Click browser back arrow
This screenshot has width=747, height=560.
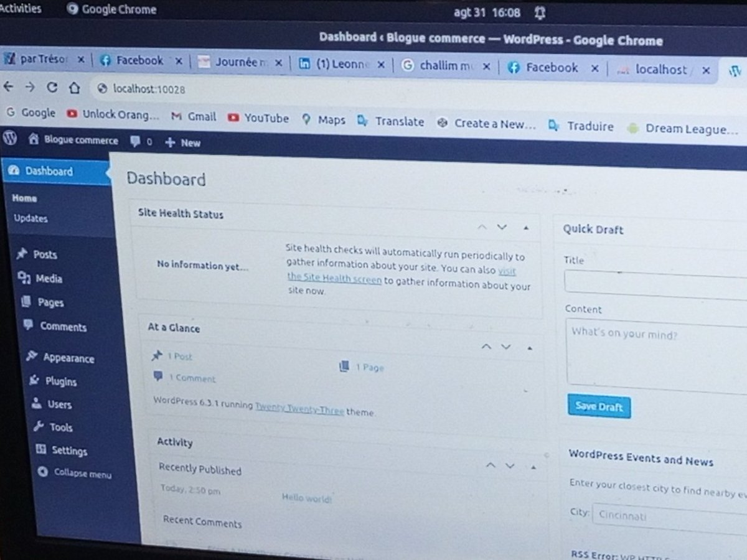tap(9, 86)
